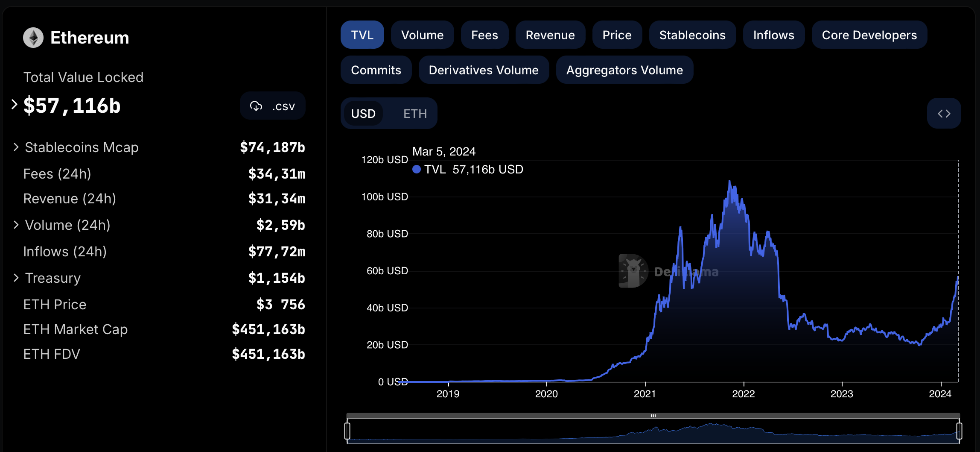The width and height of the screenshot is (980, 452).
Task: Click the $2,59b volume value
Action: point(281,225)
